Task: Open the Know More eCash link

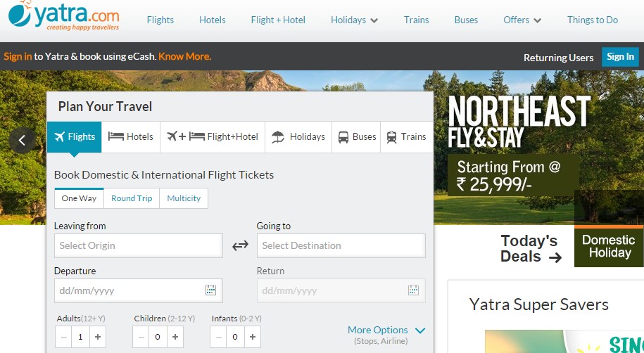Action: (x=185, y=56)
